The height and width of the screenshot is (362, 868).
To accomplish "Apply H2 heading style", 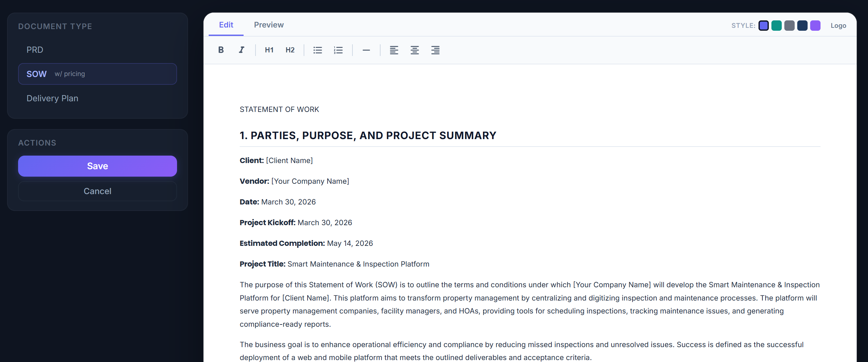I will [290, 50].
